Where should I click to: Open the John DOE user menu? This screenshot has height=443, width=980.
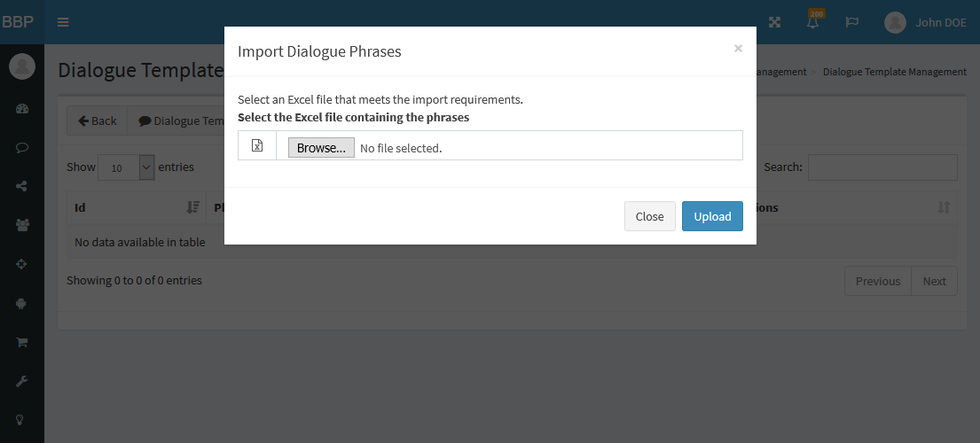click(x=926, y=22)
